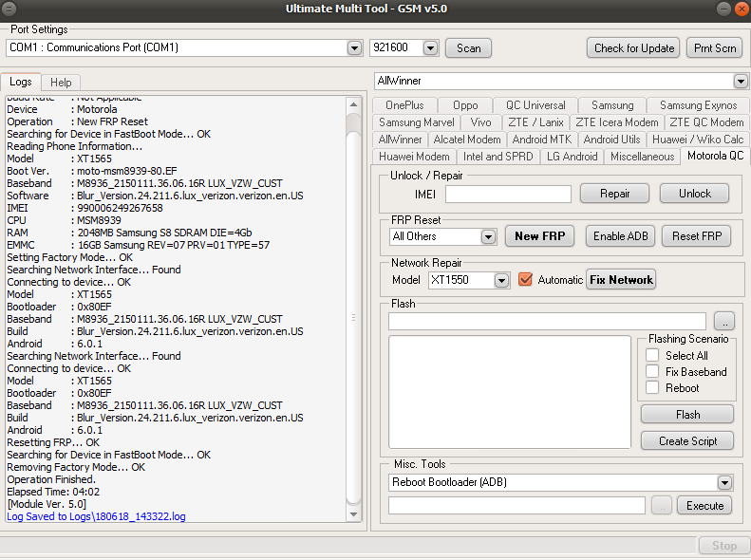This screenshot has width=751, height=560.
Task: Open the Oppo tab
Action: pyautogui.click(x=465, y=105)
